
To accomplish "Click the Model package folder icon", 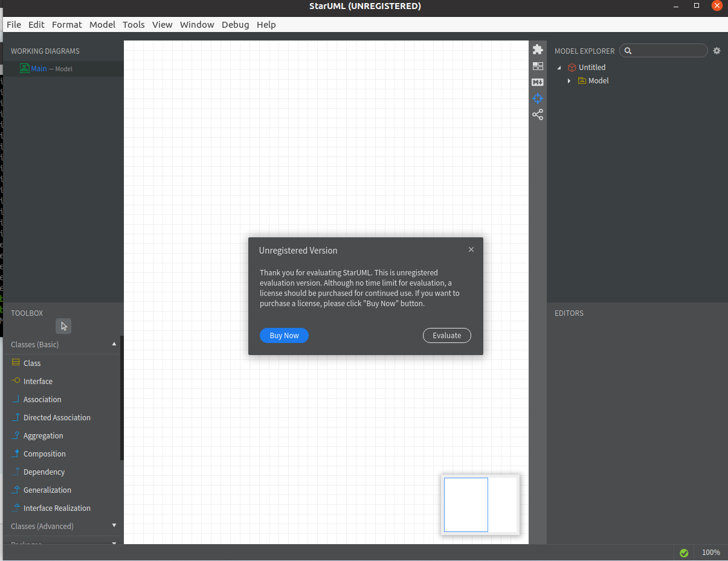I will tap(582, 81).
